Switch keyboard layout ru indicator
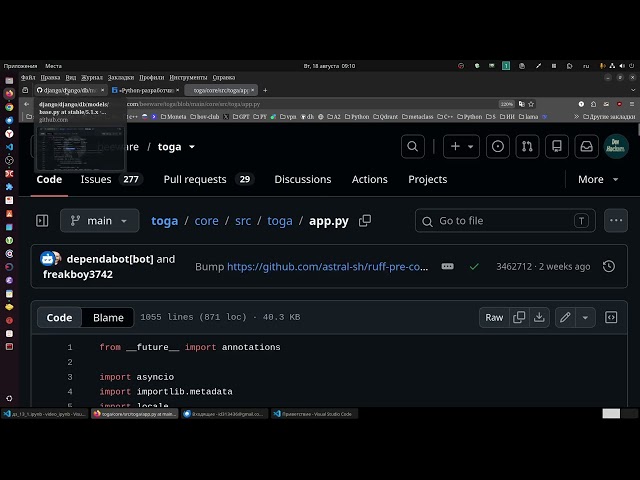 [x=586, y=66]
